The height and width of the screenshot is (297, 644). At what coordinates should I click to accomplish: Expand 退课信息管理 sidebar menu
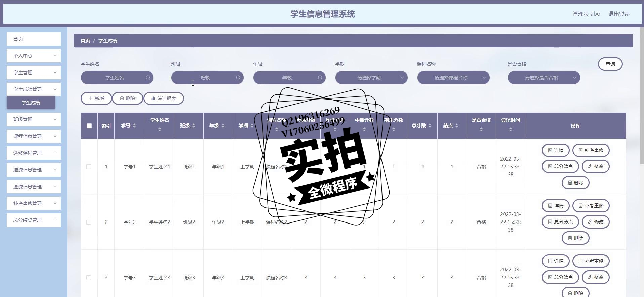pyautogui.click(x=34, y=187)
